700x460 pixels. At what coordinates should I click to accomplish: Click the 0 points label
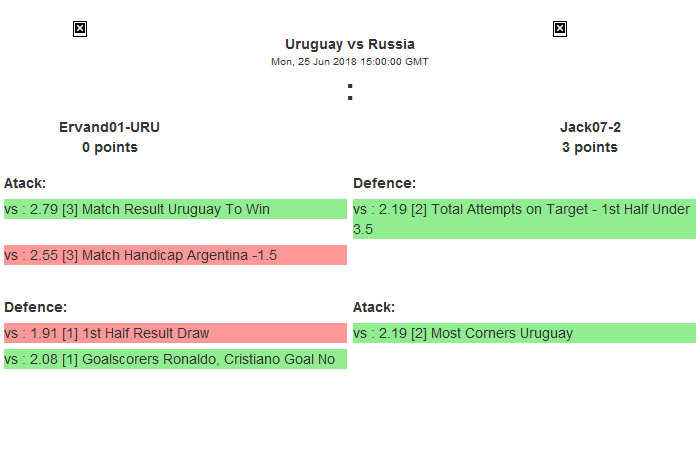click(x=110, y=147)
